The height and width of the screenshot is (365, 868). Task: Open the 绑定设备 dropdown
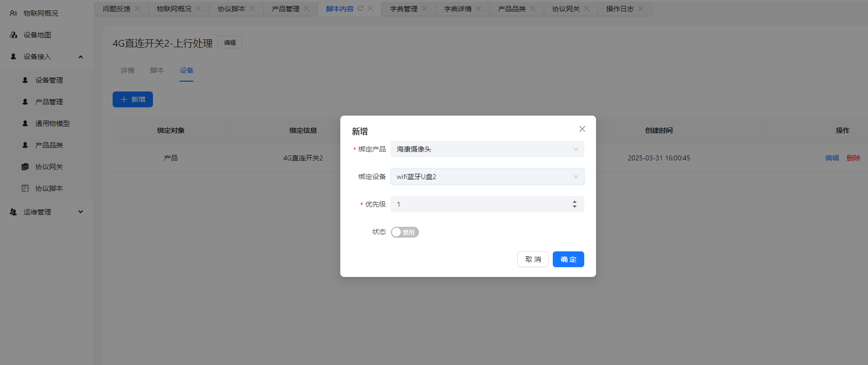487,177
